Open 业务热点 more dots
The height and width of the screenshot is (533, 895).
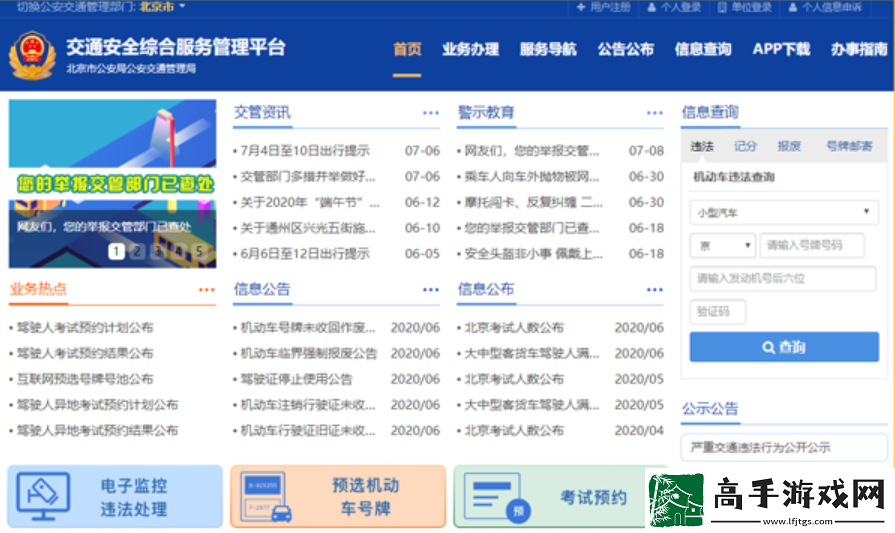pos(207,290)
